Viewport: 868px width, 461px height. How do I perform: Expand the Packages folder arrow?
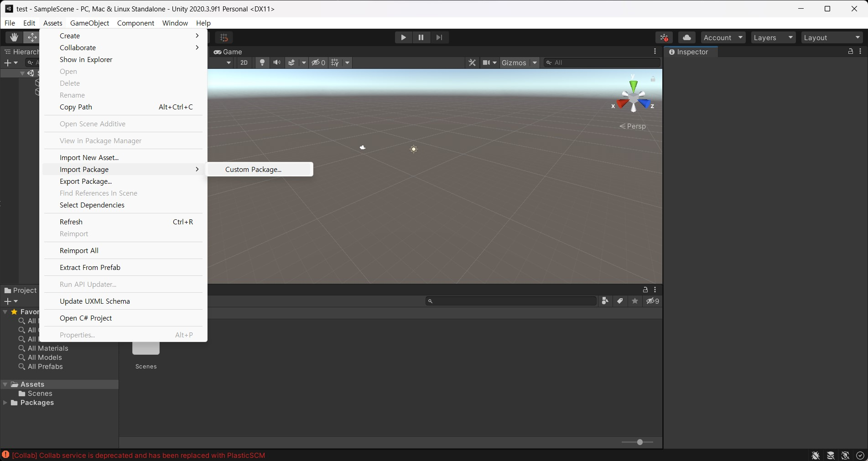[x=5, y=403]
